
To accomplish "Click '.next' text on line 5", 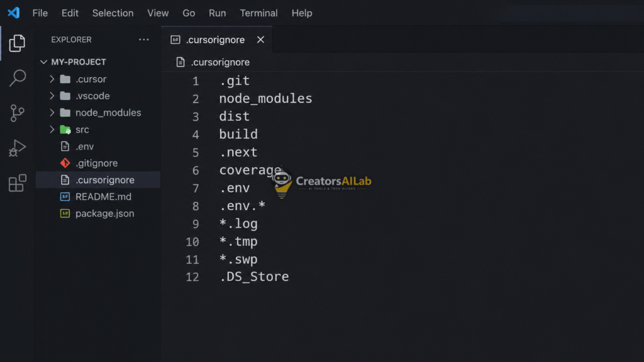I will click(238, 152).
